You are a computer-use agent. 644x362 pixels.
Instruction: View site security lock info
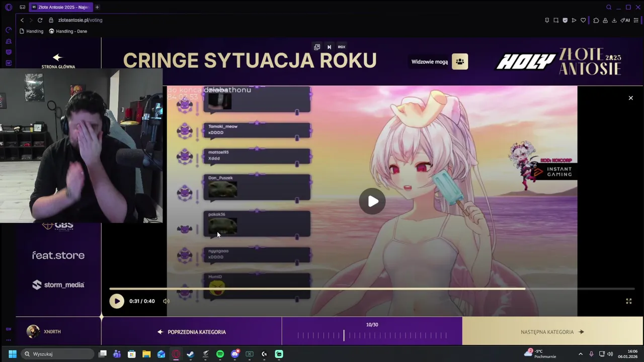51,20
